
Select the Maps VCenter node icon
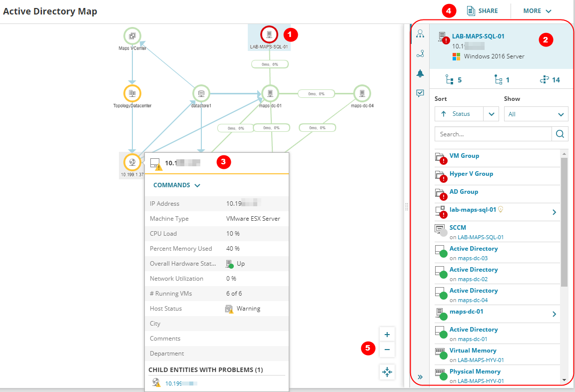pyautogui.click(x=132, y=36)
